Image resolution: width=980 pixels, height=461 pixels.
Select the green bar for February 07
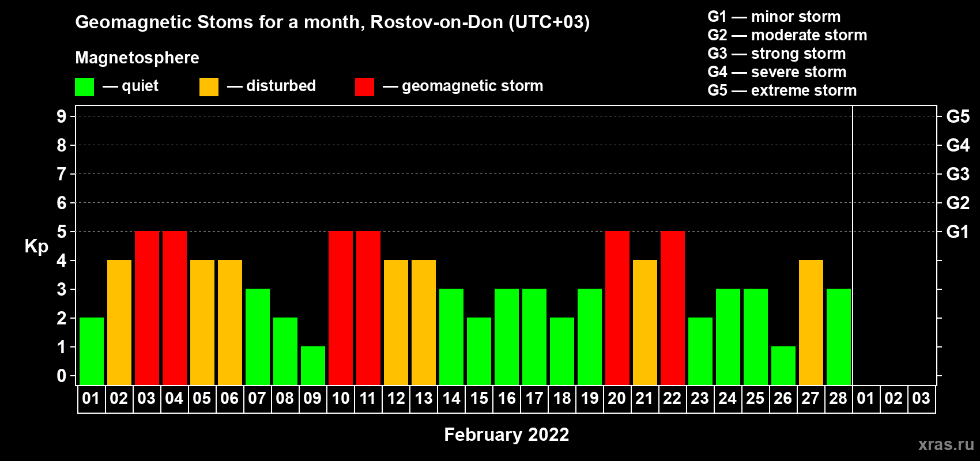[258, 337]
